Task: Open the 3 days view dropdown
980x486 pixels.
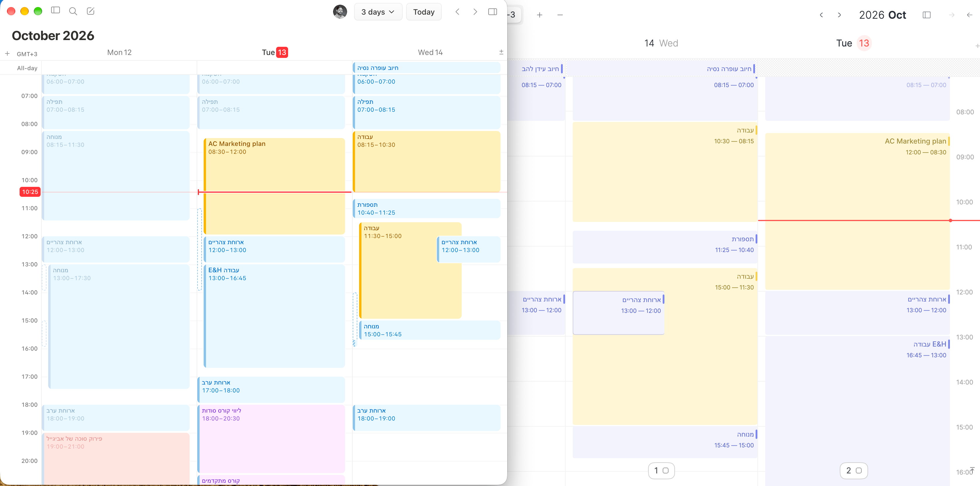Action: point(378,12)
